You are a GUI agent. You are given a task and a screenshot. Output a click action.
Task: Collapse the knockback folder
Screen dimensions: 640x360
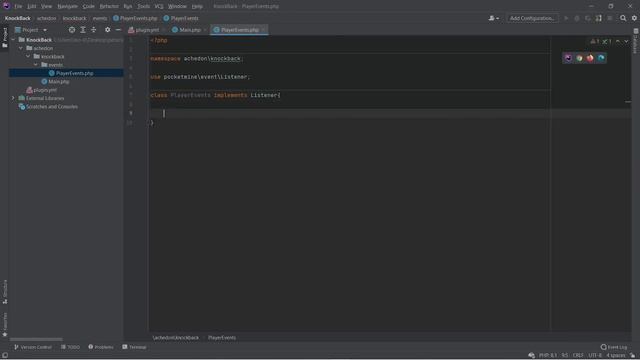(28, 56)
